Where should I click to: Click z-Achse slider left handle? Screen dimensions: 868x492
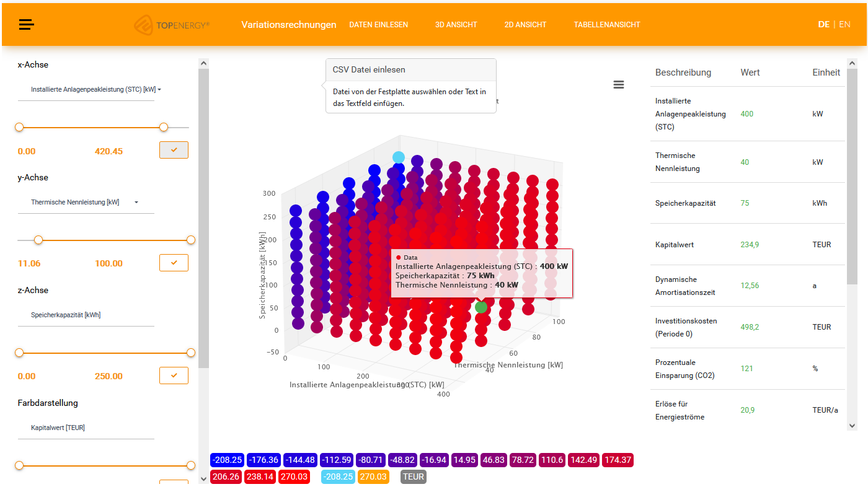pos(19,353)
